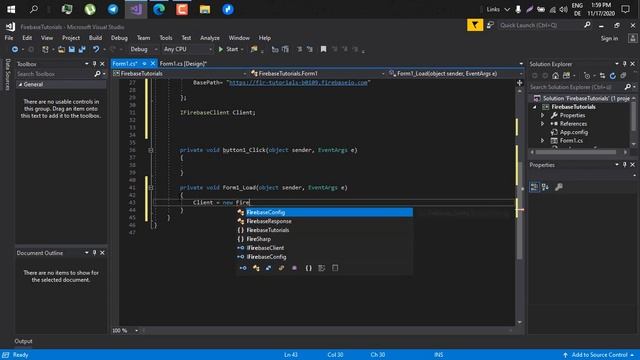The image size is (640, 360).
Task: Pin the Document Outline panel
Action: point(94,253)
